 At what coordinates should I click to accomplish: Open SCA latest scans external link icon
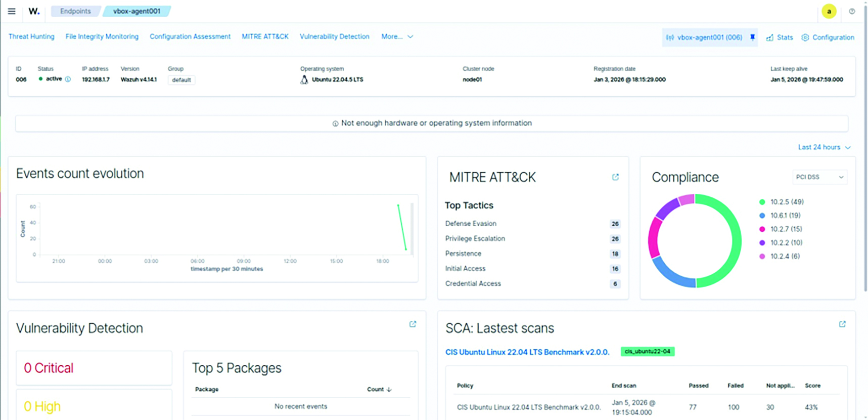[x=842, y=324]
